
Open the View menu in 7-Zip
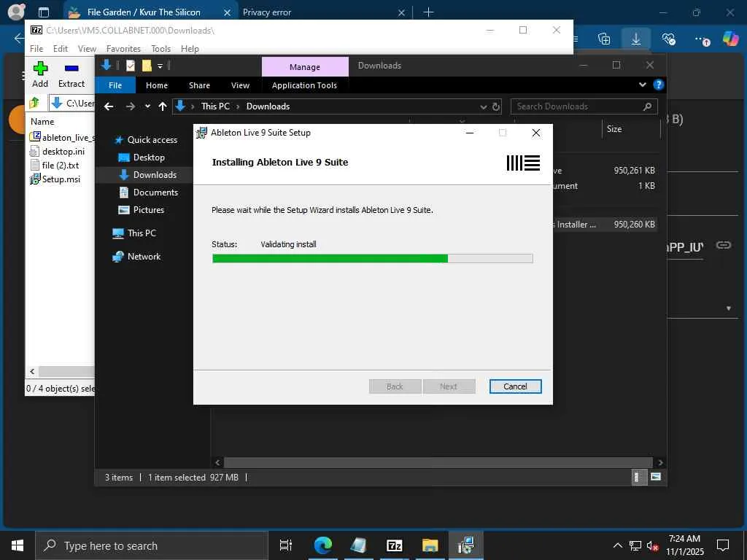click(x=88, y=49)
